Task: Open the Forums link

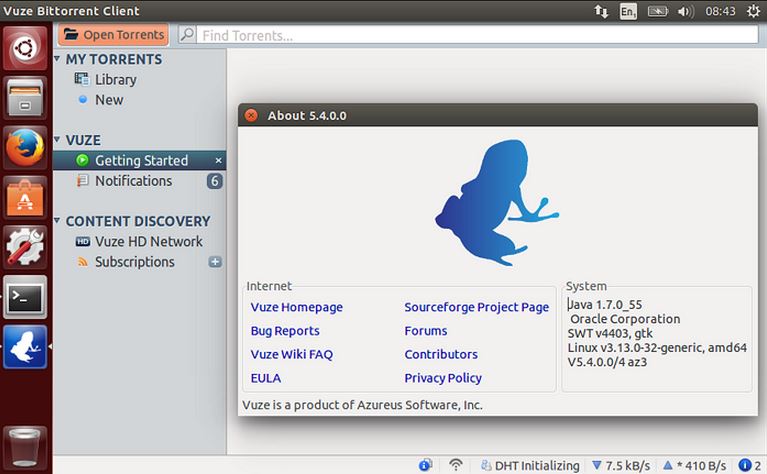Action: coord(426,331)
